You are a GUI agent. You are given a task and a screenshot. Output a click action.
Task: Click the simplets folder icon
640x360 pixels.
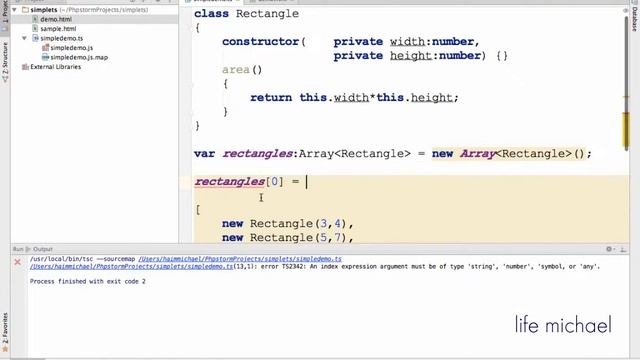click(x=25, y=9)
